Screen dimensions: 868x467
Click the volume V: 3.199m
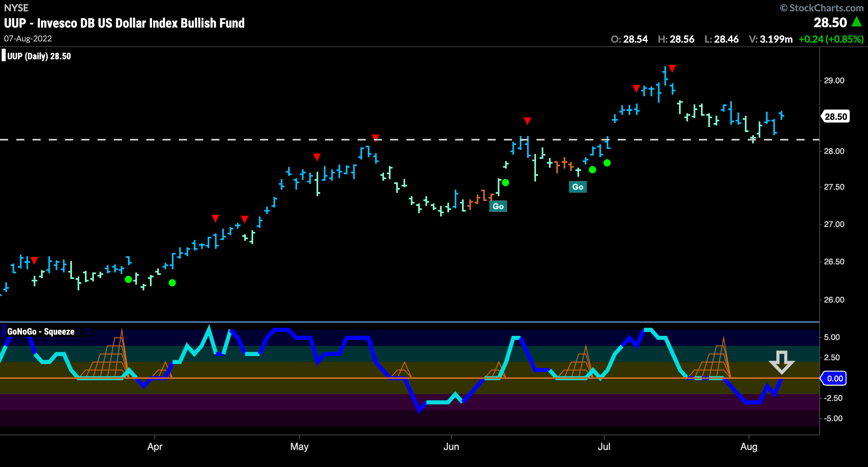pos(771,39)
